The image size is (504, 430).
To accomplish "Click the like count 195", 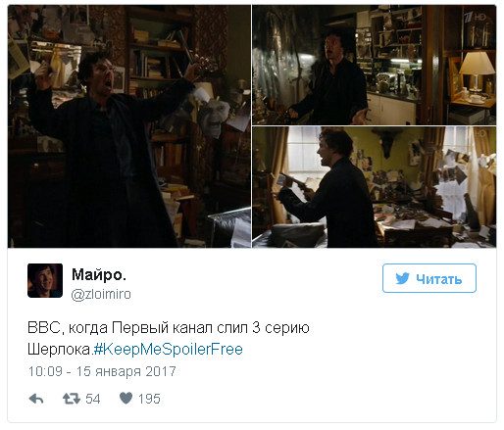I will pyautogui.click(x=149, y=399).
